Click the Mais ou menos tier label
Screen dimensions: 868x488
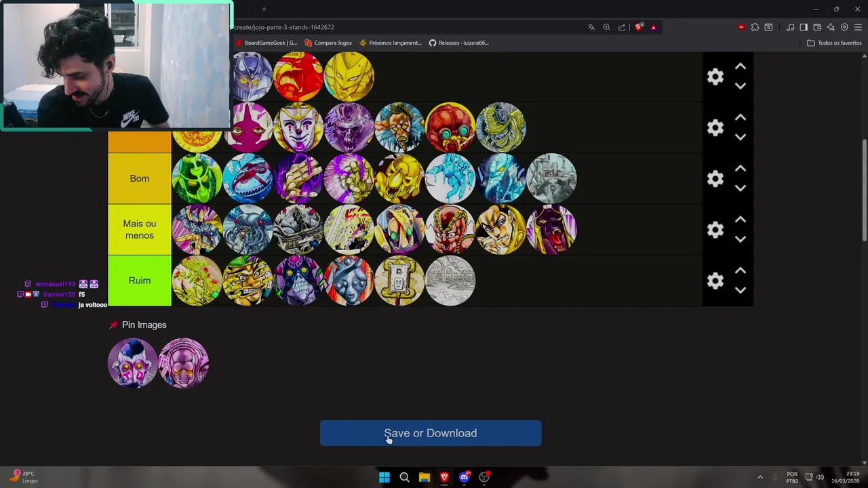[x=140, y=229]
